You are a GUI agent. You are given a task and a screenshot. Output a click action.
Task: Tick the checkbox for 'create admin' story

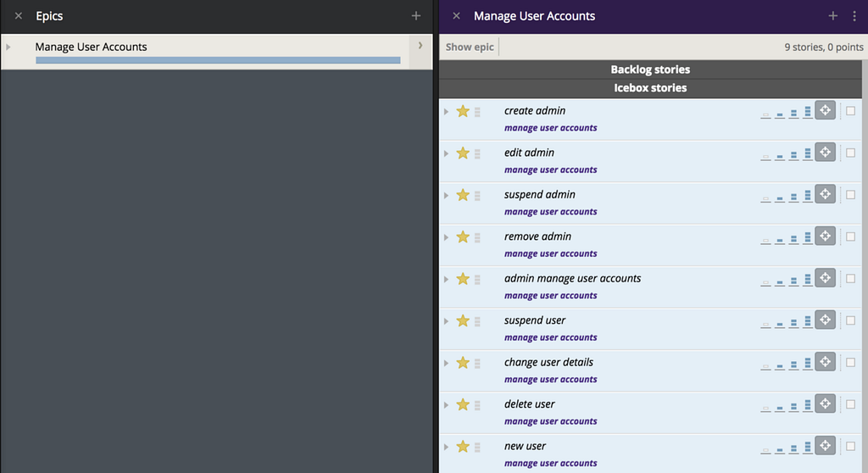pos(850,111)
